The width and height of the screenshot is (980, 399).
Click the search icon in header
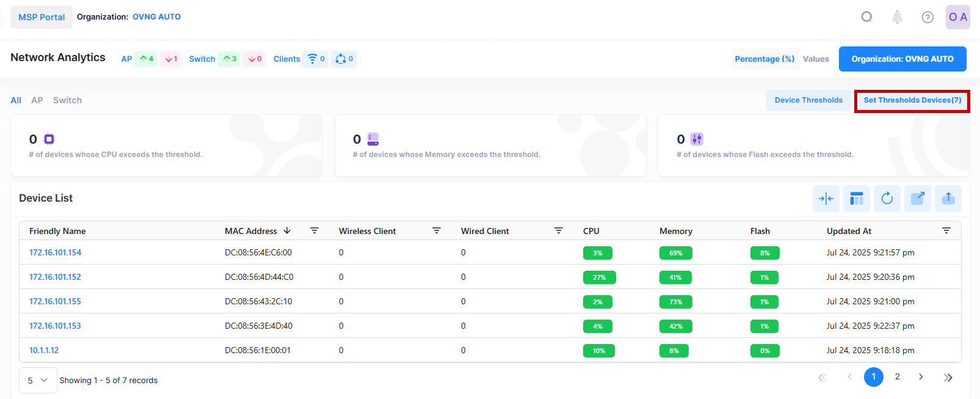coord(866,17)
